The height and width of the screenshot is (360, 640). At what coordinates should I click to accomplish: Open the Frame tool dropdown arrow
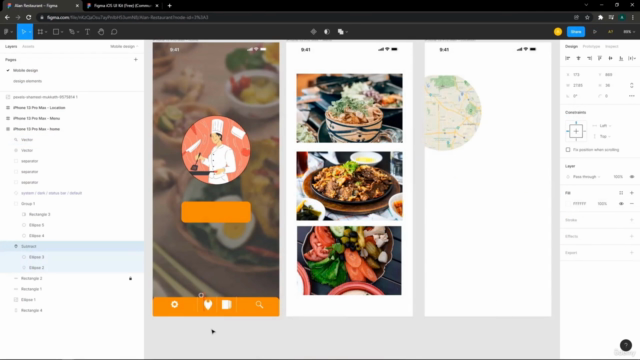click(x=46, y=32)
